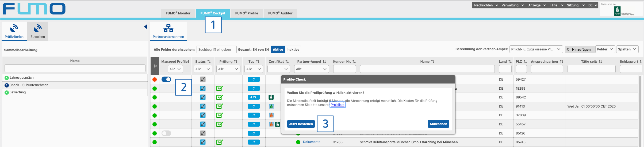Sort table by Typ column arrows
The width and height of the screenshot is (644, 147).
click(x=258, y=62)
